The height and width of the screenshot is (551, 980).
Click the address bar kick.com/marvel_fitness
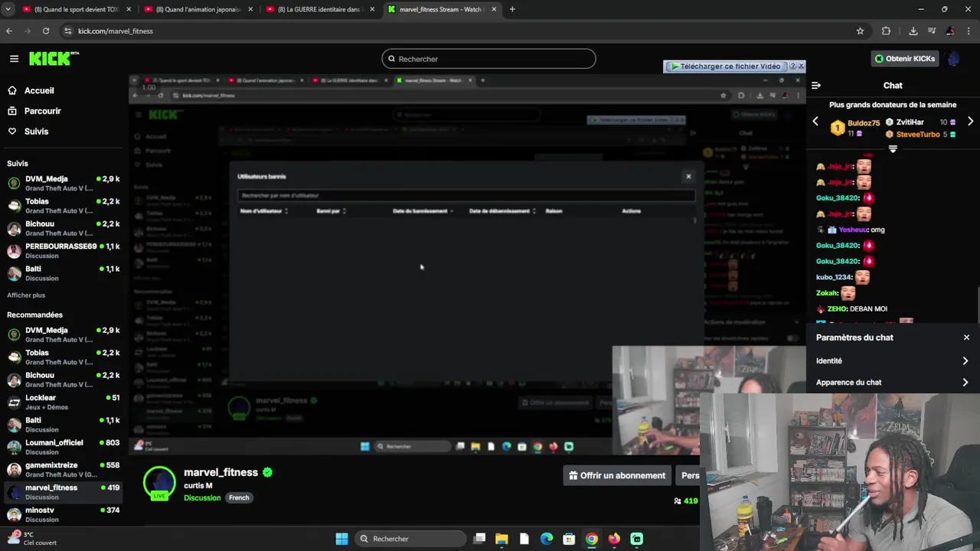pos(116,31)
